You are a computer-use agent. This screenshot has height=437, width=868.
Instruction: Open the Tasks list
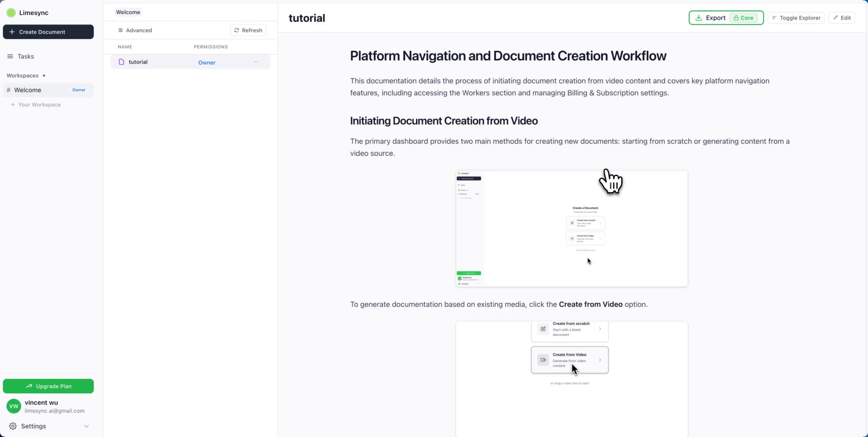(x=26, y=56)
